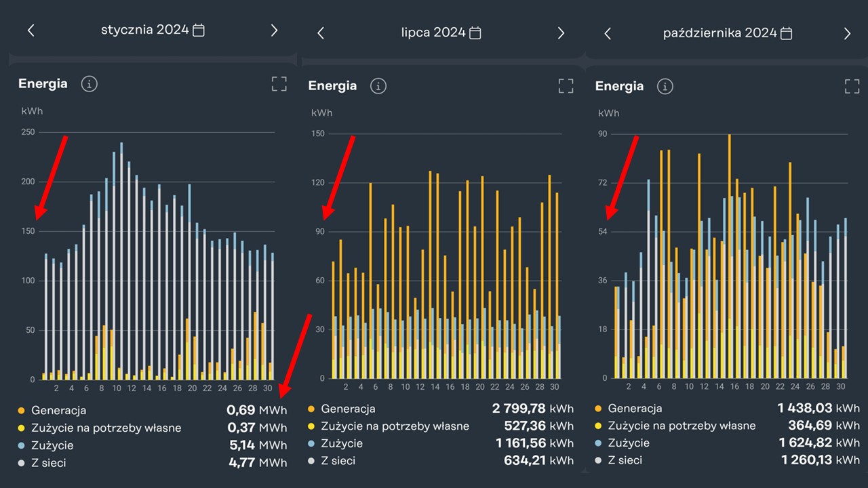Click orange Generacja swatch in July legend
The height and width of the screenshot is (488, 868).
pos(311,409)
